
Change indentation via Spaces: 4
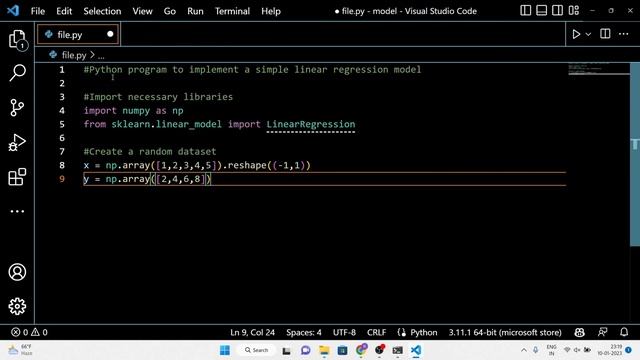pyautogui.click(x=304, y=332)
